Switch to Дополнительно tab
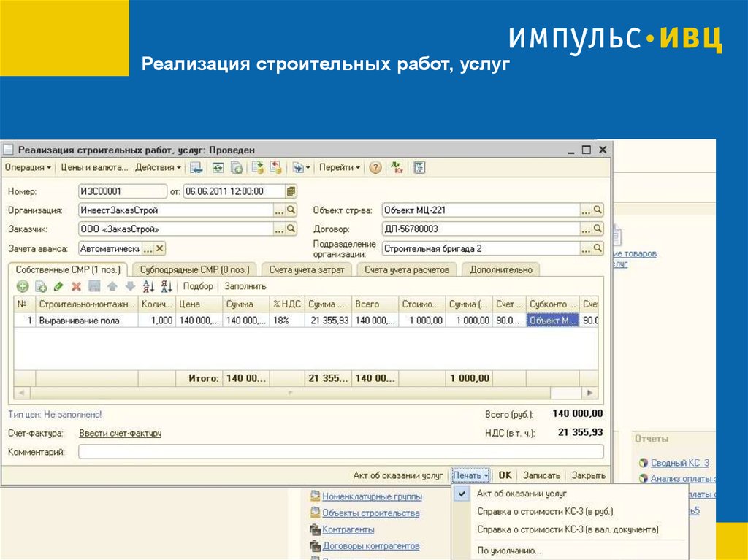748x560 pixels. click(x=501, y=270)
